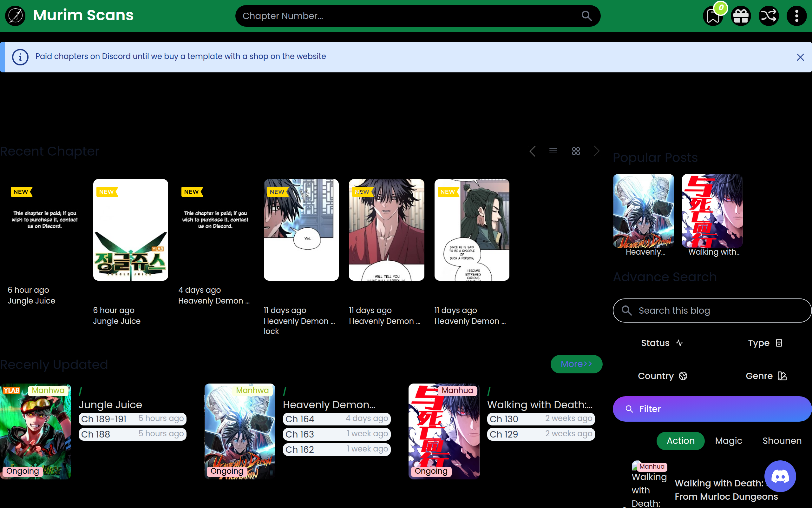
Task: Open the Walking with Death cover in Popular Posts
Action: 712,211
